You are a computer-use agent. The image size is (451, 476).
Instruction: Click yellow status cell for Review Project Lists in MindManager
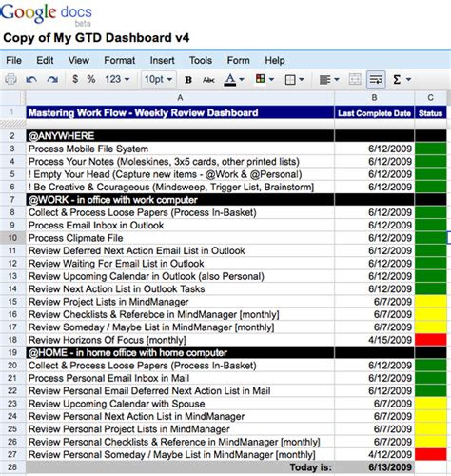[430, 302]
